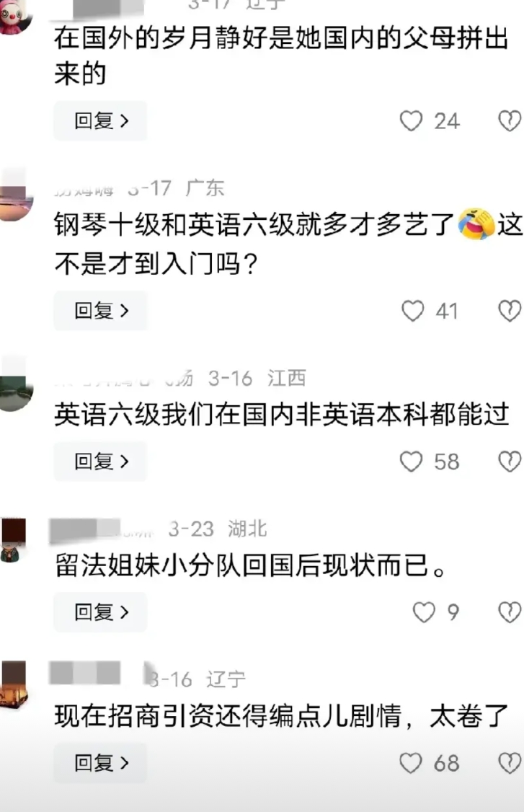Open reply for 英语六级 comment
Viewport: 524px width, 812px height.
(x=100, y=462)
